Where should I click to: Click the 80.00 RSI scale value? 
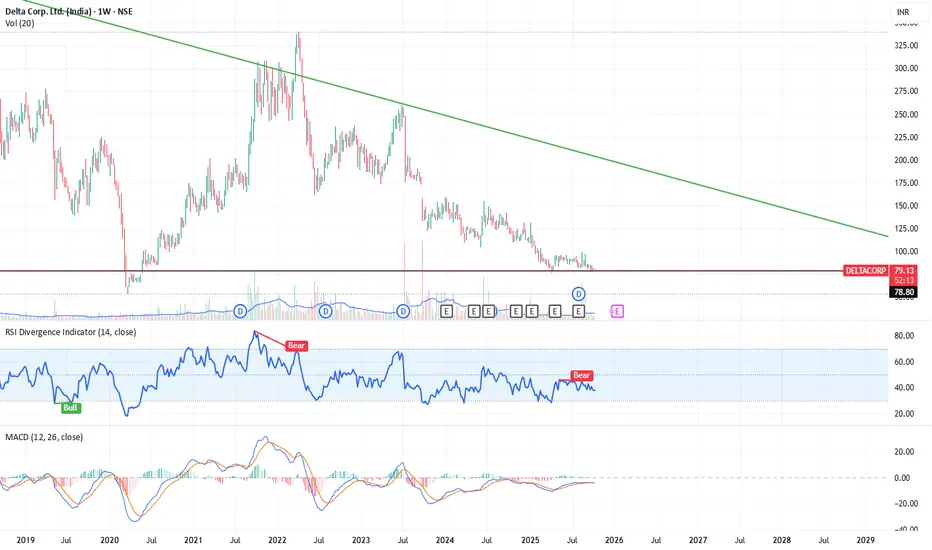pos(904,336)
